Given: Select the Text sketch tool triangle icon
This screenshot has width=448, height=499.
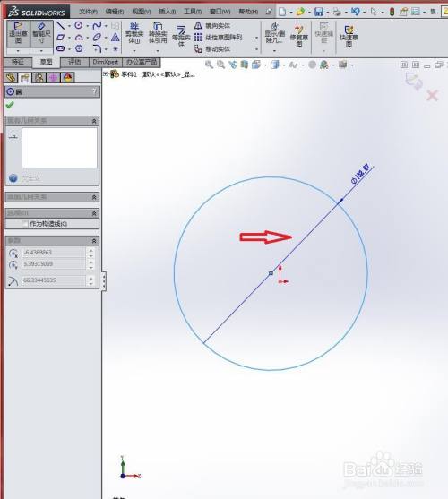Looking at the screenshot, I should point(116,38).
